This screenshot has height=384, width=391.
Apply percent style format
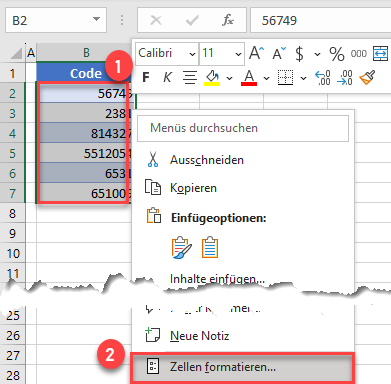coord(336,54)
